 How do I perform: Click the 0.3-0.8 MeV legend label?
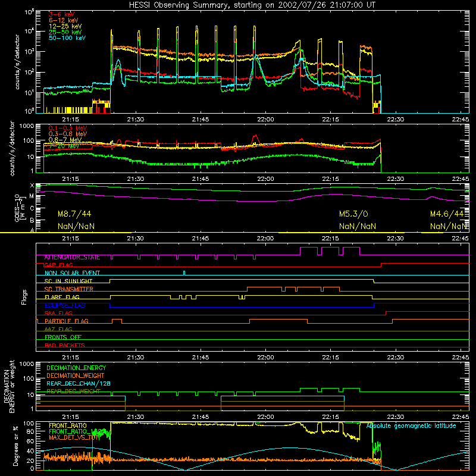(68, 134)
